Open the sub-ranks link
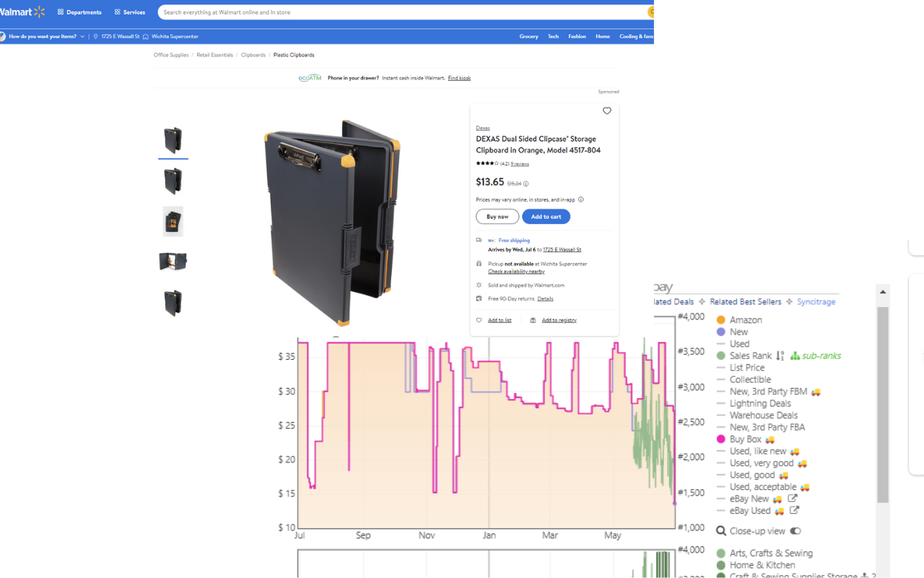924x578 pixels. (816, 355)
